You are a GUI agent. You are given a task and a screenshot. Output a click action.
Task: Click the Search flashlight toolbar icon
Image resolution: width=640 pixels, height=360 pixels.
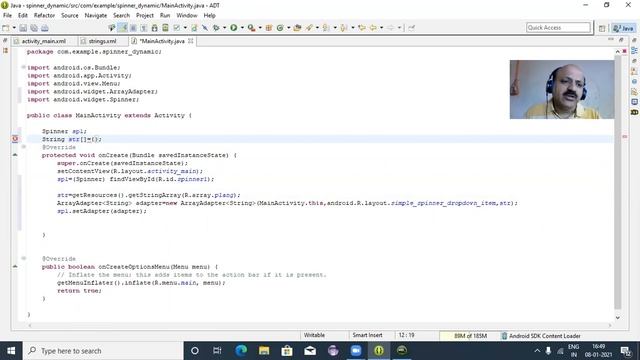pyautogui.click(x=309, y=28)
